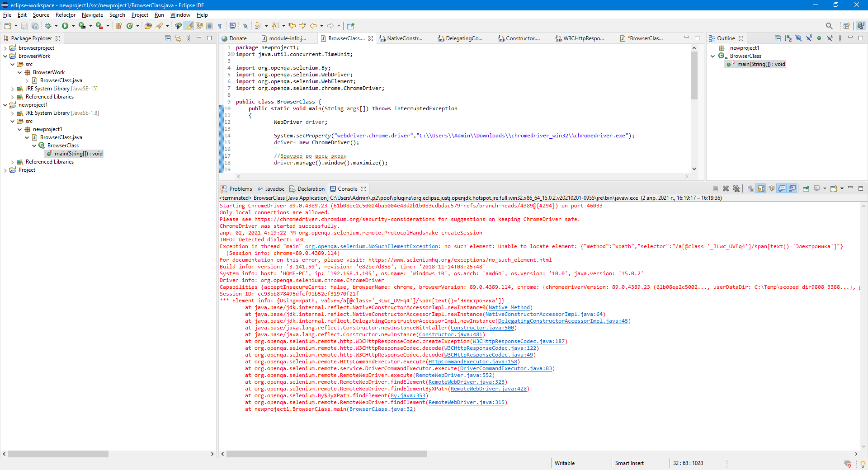
Task: Click Display Selected Console monitor icon
Action: click(816, 189)
